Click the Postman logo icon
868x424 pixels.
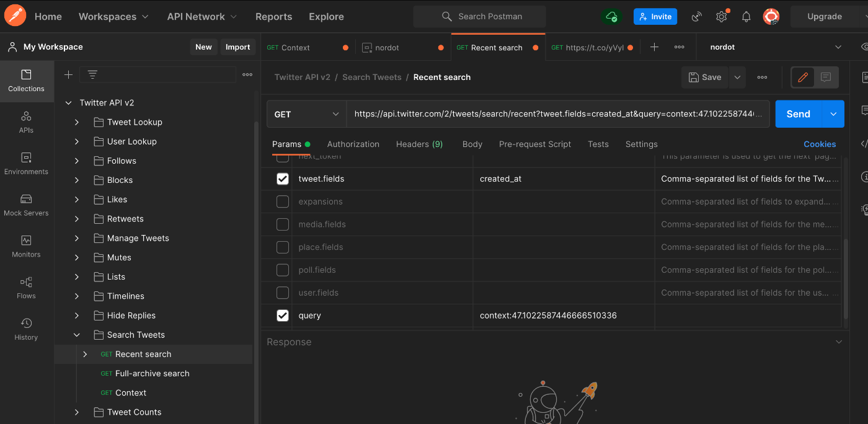[15, 16]
